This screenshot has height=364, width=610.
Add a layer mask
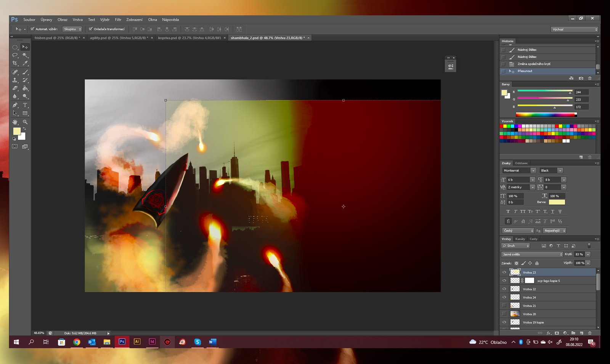(x=557, y=333)
